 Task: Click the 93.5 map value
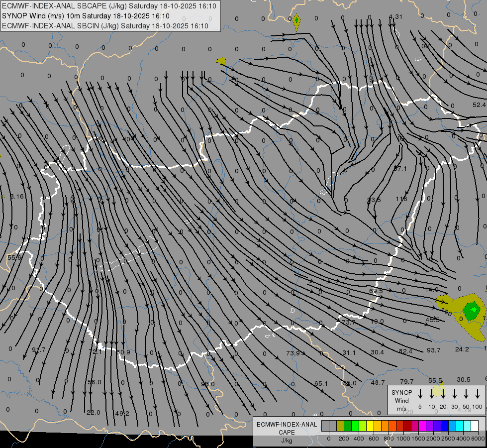click(374, 200)
